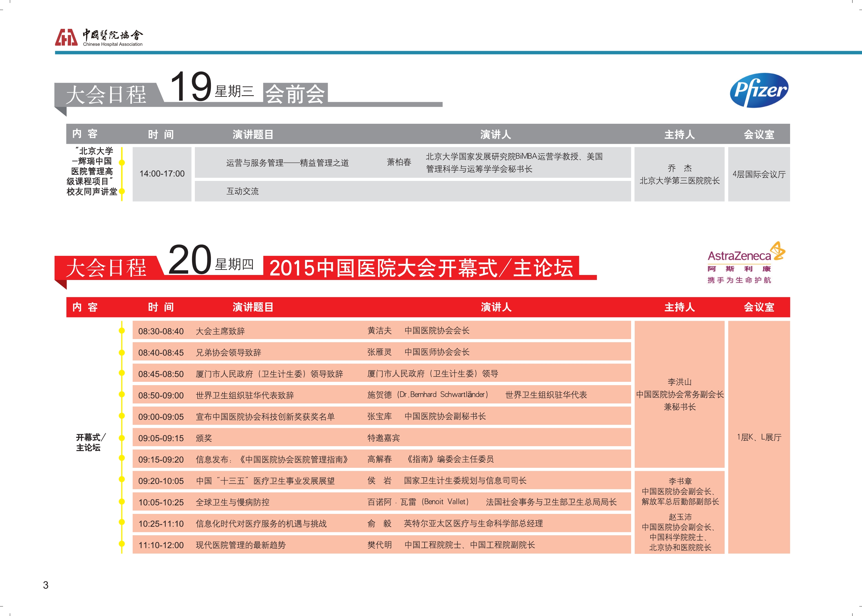Click 信息化时代对医疗服务的机遇与挑战 title
Viewport: 862px width, 616px height.
[261, 523]
